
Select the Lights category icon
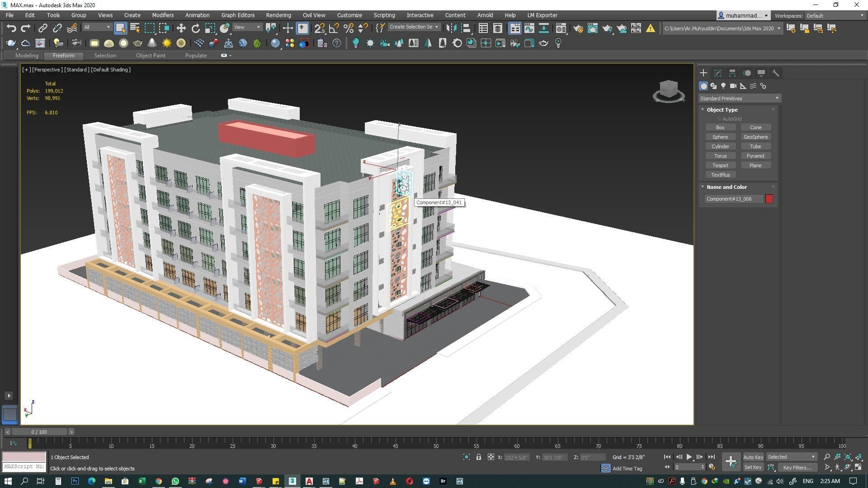[723, 86]
